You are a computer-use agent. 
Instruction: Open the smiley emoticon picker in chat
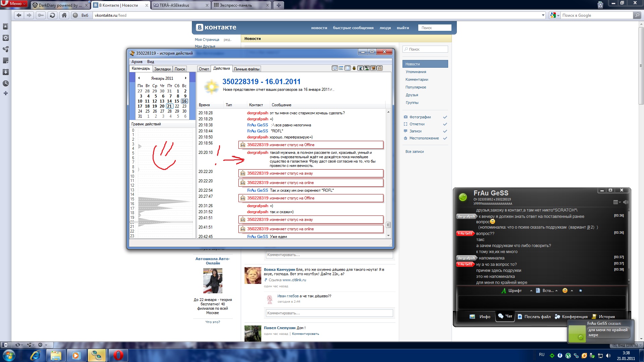[565, 291]
